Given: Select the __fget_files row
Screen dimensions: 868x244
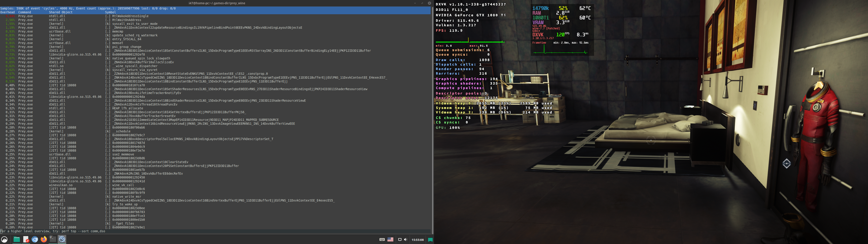Looking at the screenshot, I should point(216,223).
